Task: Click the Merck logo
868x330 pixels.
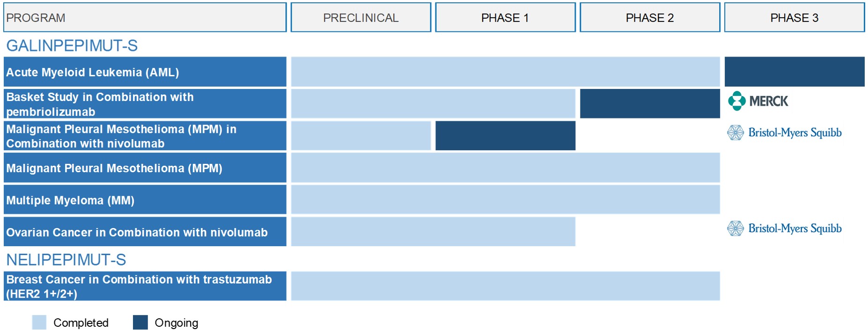Action: click(x=758, y=101)
